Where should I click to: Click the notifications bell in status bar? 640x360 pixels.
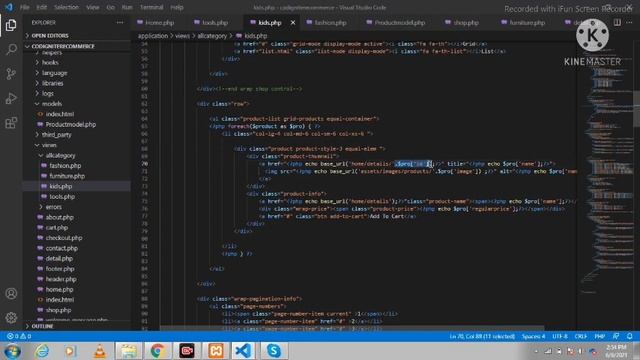click(x=629, y=336)
